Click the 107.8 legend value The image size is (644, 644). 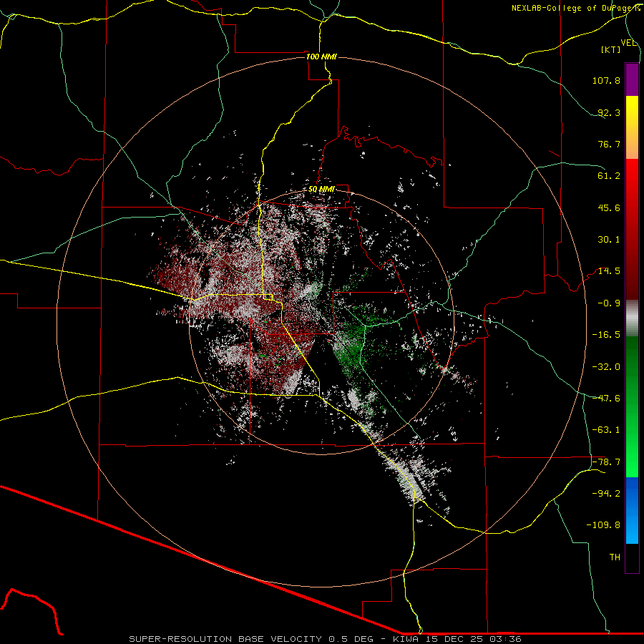pyautogui.click(x=606, y=80)
